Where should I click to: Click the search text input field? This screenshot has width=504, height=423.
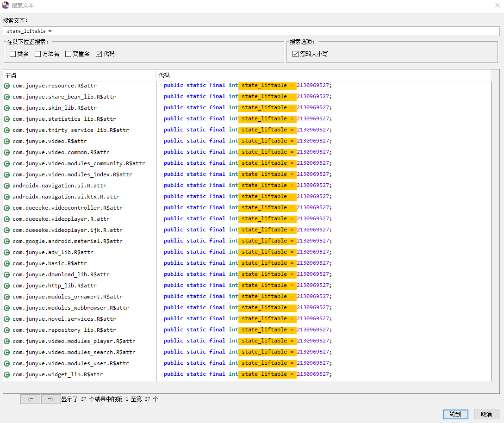tap(251, 31)
